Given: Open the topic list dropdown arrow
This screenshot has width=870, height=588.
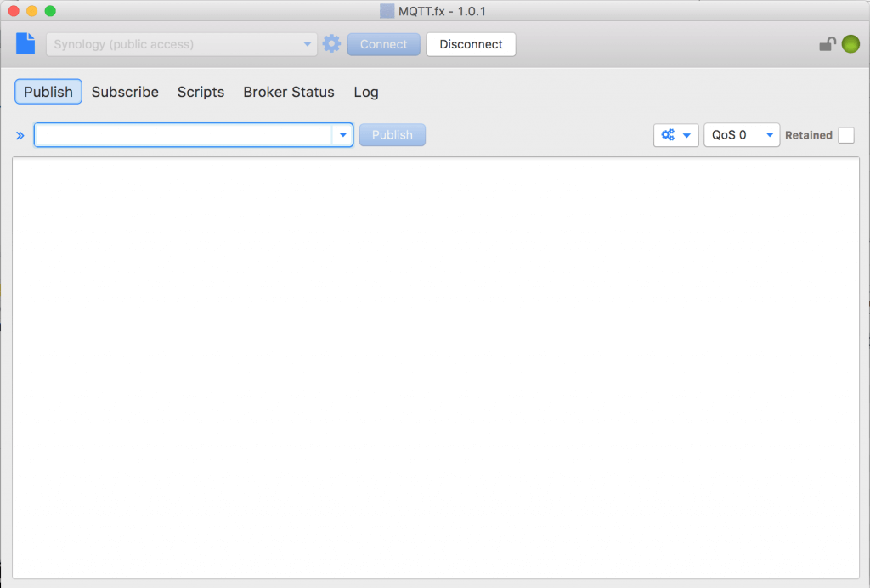Looking at the screenshot, I should pos(343,135).
